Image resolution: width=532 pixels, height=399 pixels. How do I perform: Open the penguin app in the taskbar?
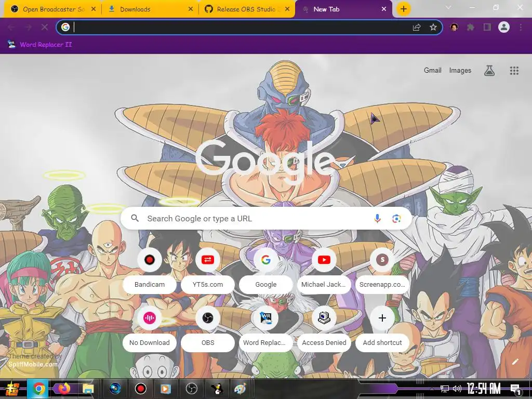pyautogui.click(x=217, y=389)
